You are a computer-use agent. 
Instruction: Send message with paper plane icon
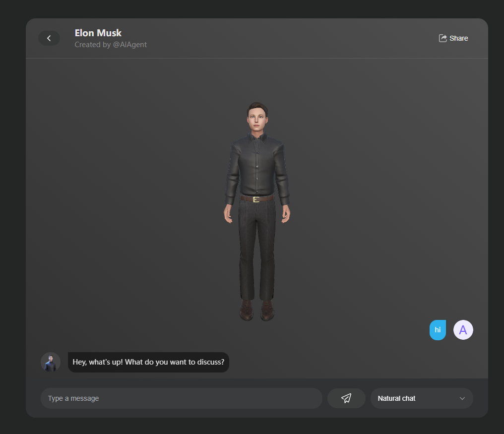pyautogui.click(x=346, y=398)
